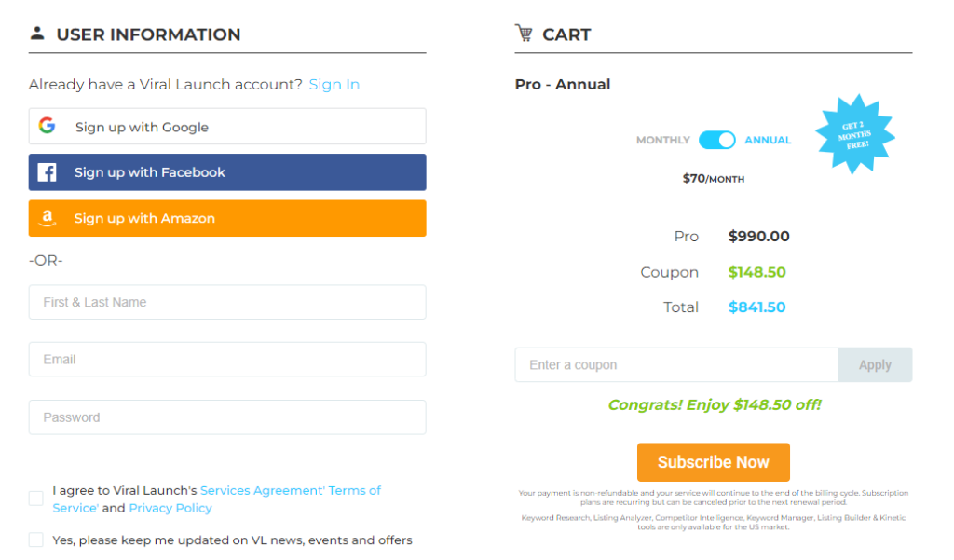Select Sign up with Google
This screenshot has height=560, width=954.
click(x=227, y=126)
